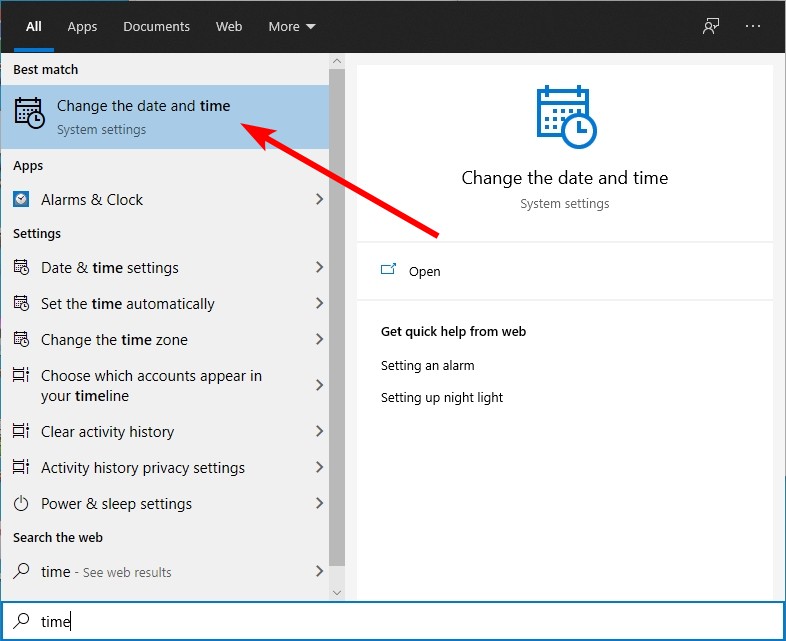The height and width of the screenshot is (641, 786).
Task: Click the Alarms & Clock app icon
Action: tap(21, 199)
